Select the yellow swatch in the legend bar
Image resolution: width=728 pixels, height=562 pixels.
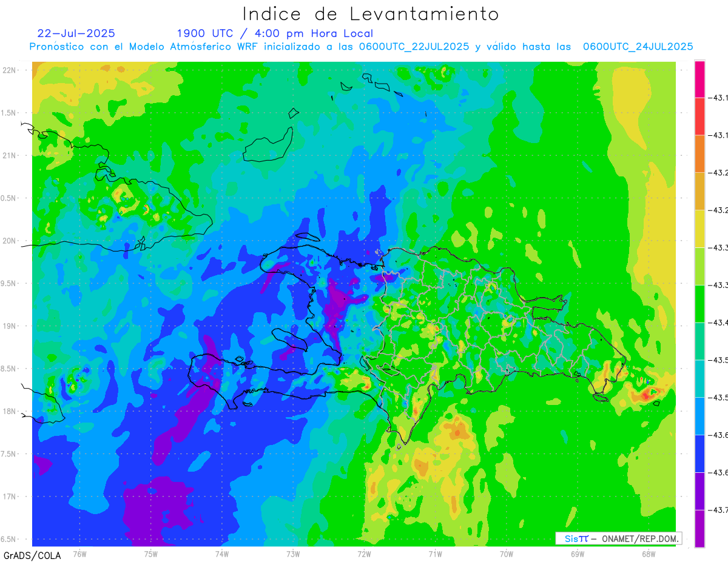[x=699, y=229]
